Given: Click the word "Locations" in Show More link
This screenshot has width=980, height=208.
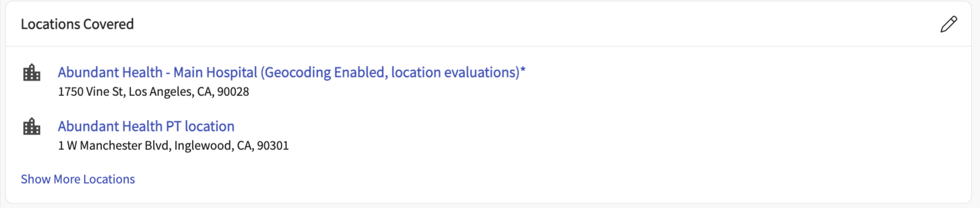Looking at the screenshot, I should pos(109,179).
